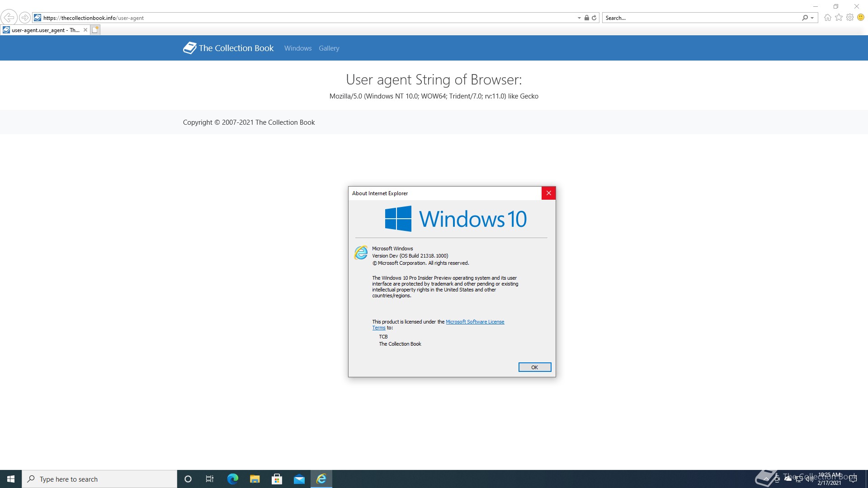Close the About Internet Explorer dialog
This screenshot has width=868, height=488.
click(548, 193)
